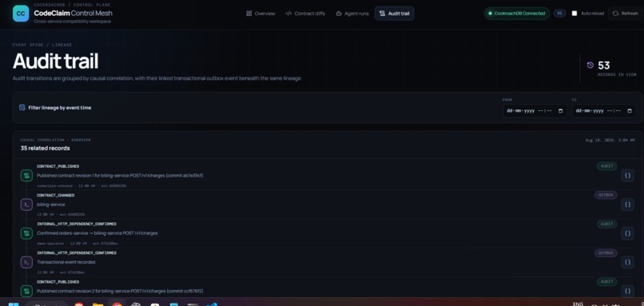The height and width of the screenshot is (306, 644).
Task: Switch to the Contract diffs tab
Action: point(305,14)
